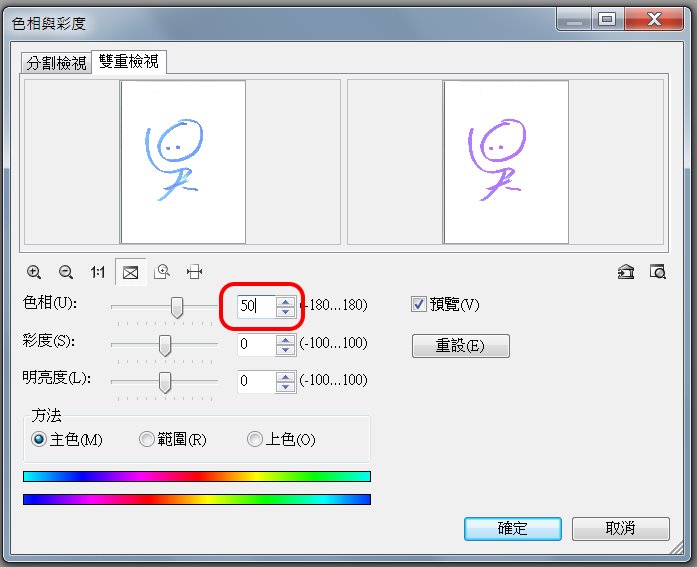Select the 主色(M) radio button
The height and width of the screenshot is (567, 697).
point(39,439)
